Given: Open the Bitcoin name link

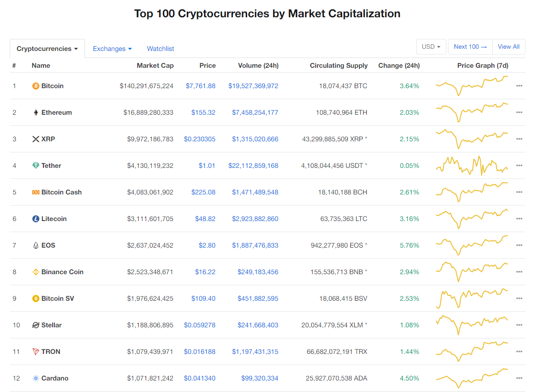Looking at the screenshot, I should pyautogui.click(x=53, y=86).
